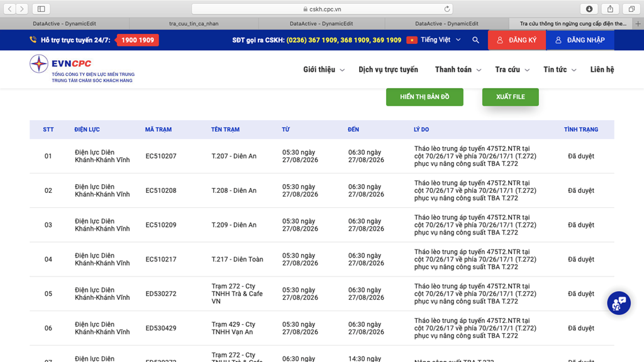Go forward with Safari forward arrow
This screenshot has width=644, height=362.
pos(22,9)
